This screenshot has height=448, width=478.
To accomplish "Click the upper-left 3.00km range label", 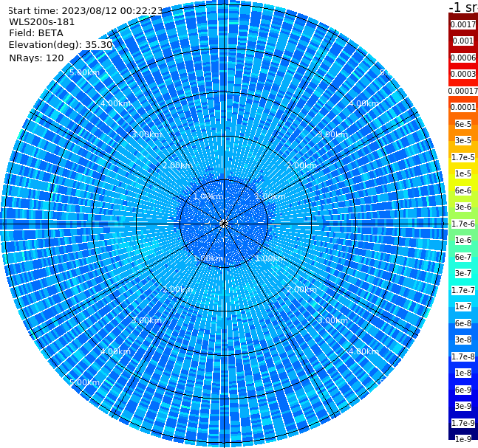I will coord(146,134).
